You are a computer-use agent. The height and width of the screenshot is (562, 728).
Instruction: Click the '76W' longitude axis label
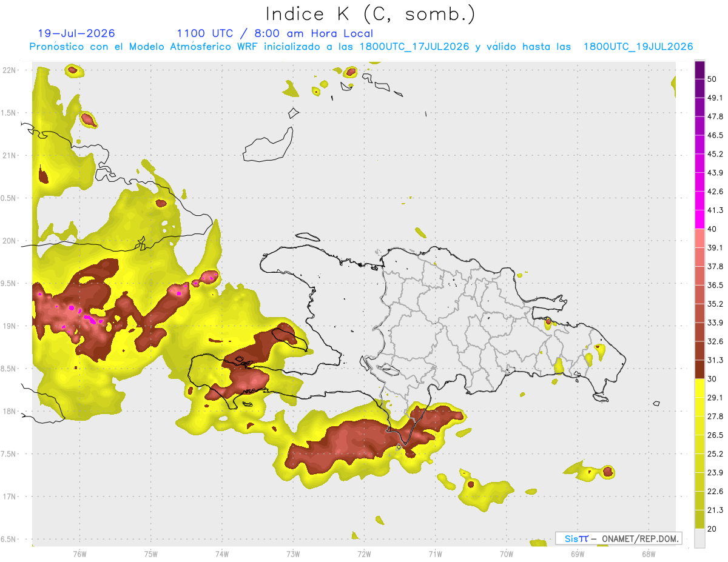point(79,555)
